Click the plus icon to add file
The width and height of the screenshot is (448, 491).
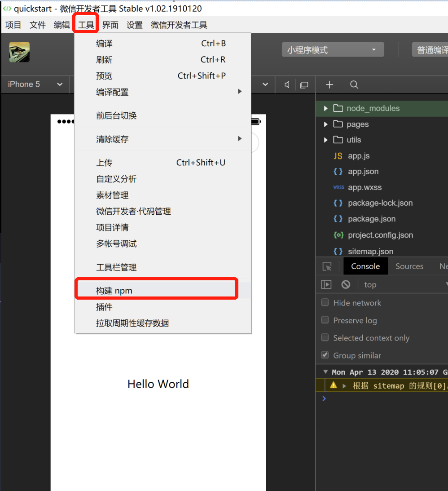click(x=329, y=84)
